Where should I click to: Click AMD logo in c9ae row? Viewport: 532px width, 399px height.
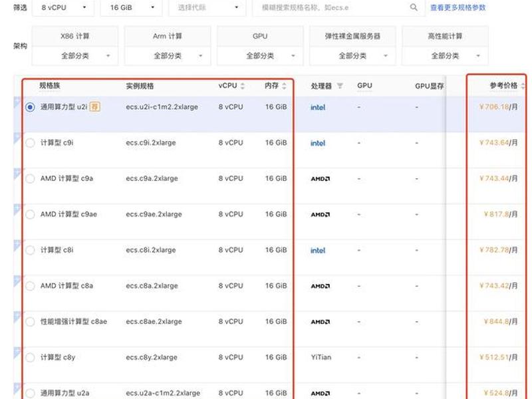pos(321,214)
